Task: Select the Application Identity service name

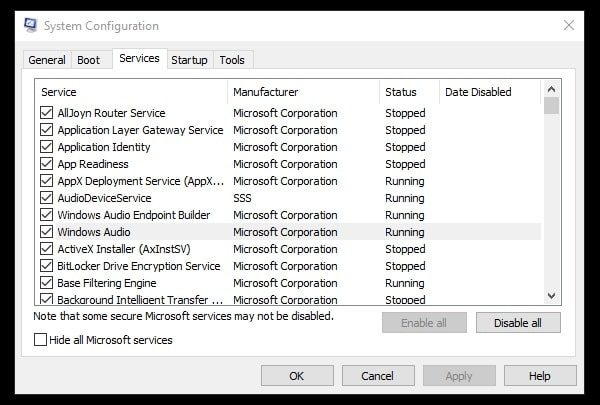Action: (104, 147)
